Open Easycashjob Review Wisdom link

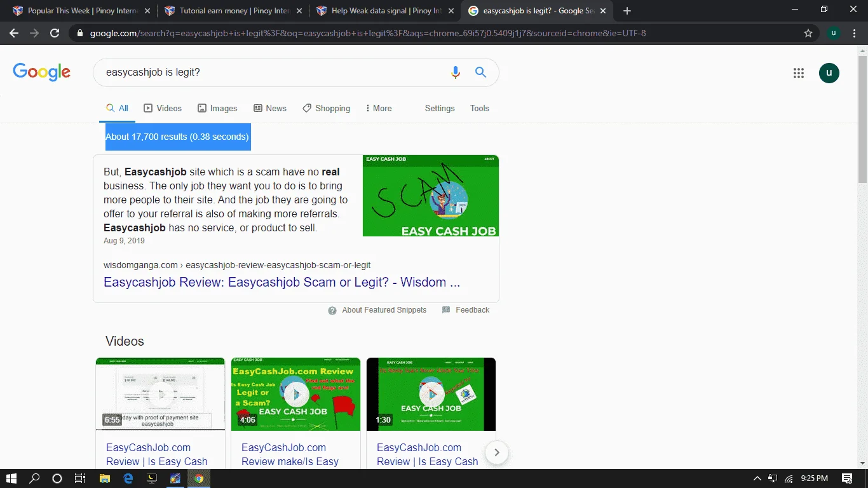282,282
